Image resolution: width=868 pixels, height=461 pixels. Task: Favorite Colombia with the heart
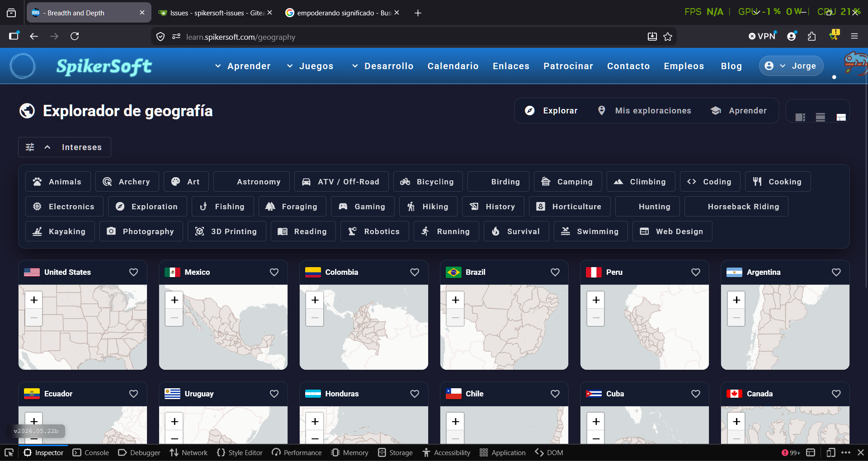click(415, 272)
